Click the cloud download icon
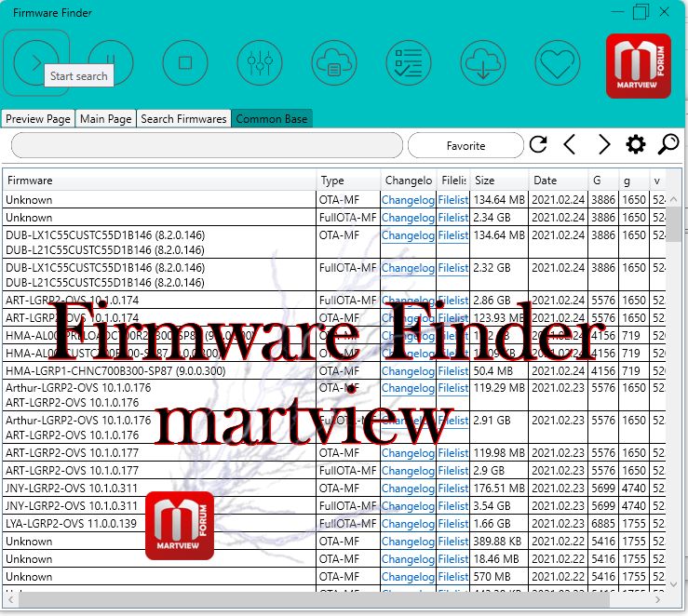 point(483,62)
